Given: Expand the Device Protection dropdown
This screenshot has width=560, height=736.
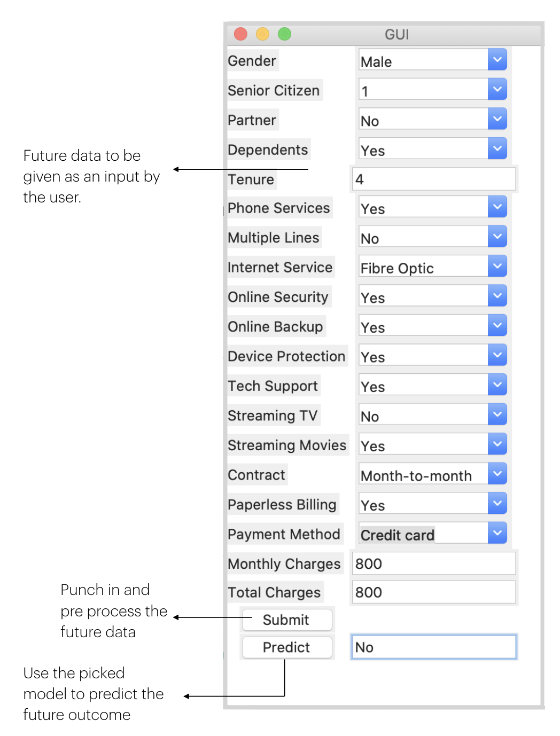Looking at the screenshot, I should 497,355.
